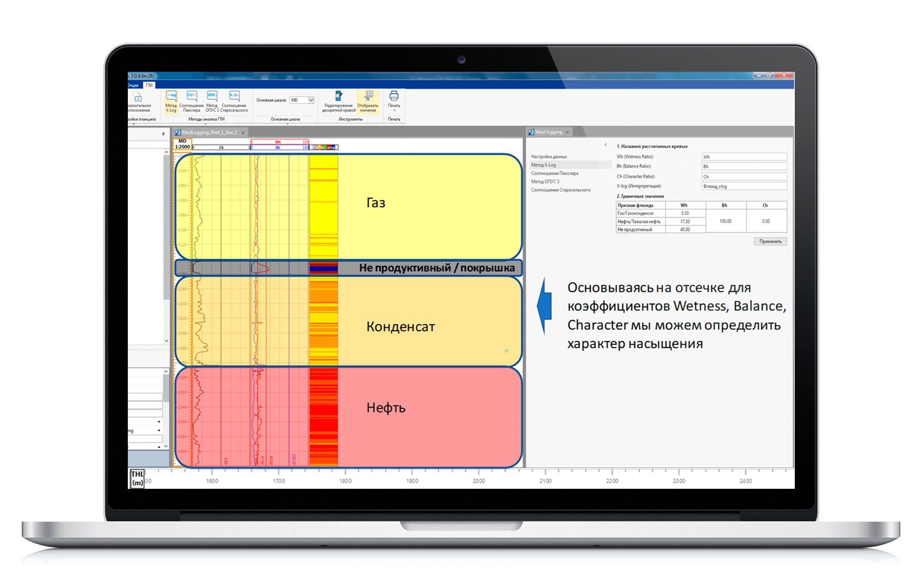Click the MD 1:2000 depth track header
Image resolution: width=924 pixels, height=570 pixels.
pyautogui.click(x=182, y=144)
